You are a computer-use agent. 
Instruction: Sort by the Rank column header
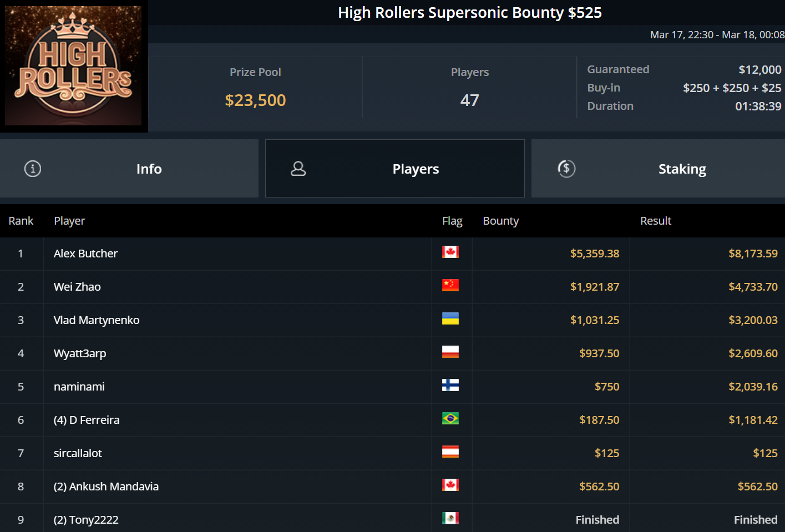tap(21, 221)
